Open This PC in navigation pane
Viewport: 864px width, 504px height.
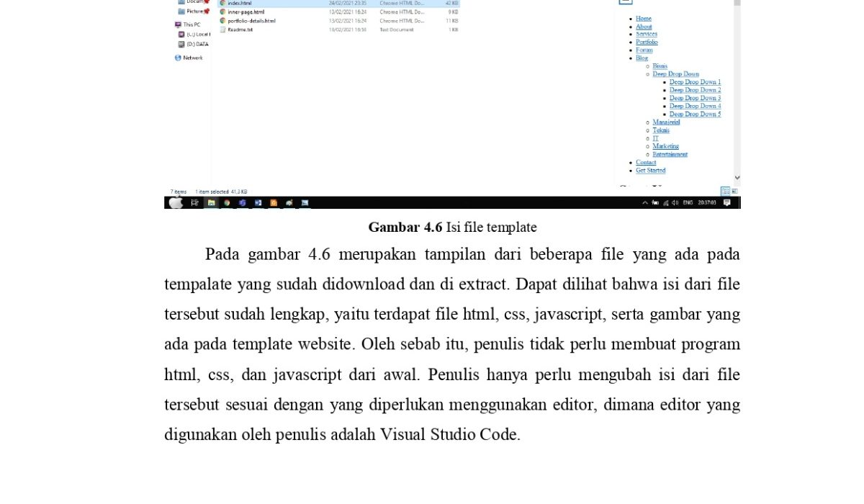[192, 24]
